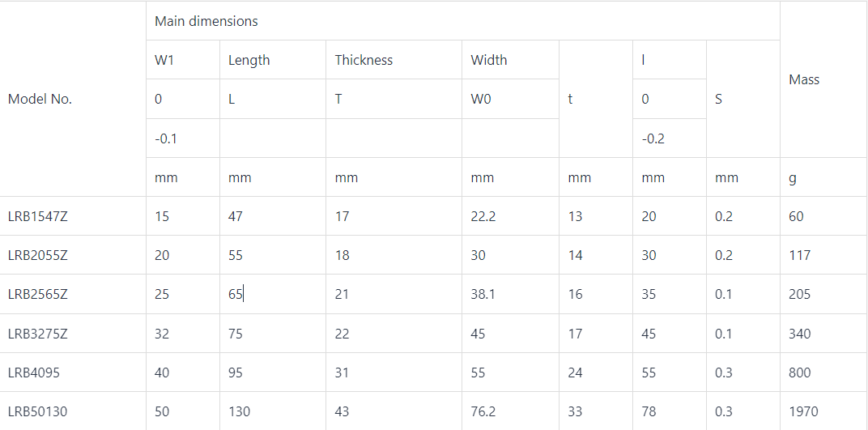The height and width of the screenshot is (430, 868).
Task: Click the Width column header
Action: point(510,60)
